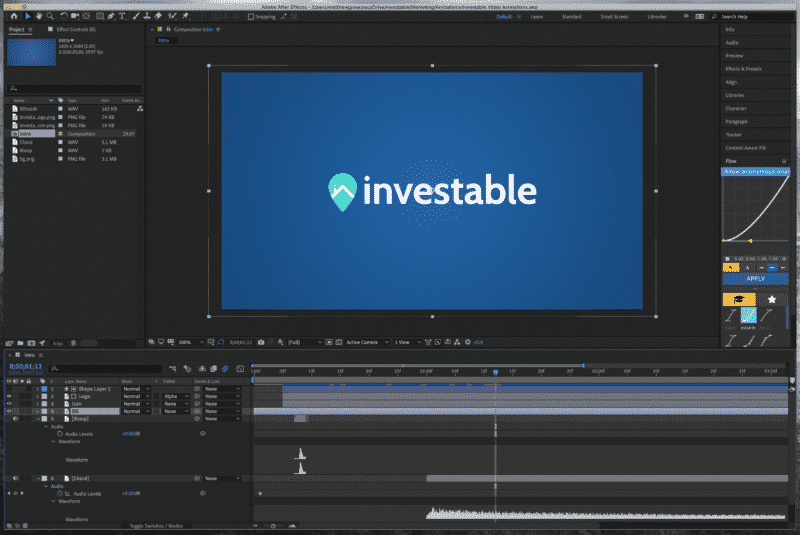Viewport: 800px width, 535px height.
Task: Select the Shape Layer 1 layer name
Action: point(94,389)
